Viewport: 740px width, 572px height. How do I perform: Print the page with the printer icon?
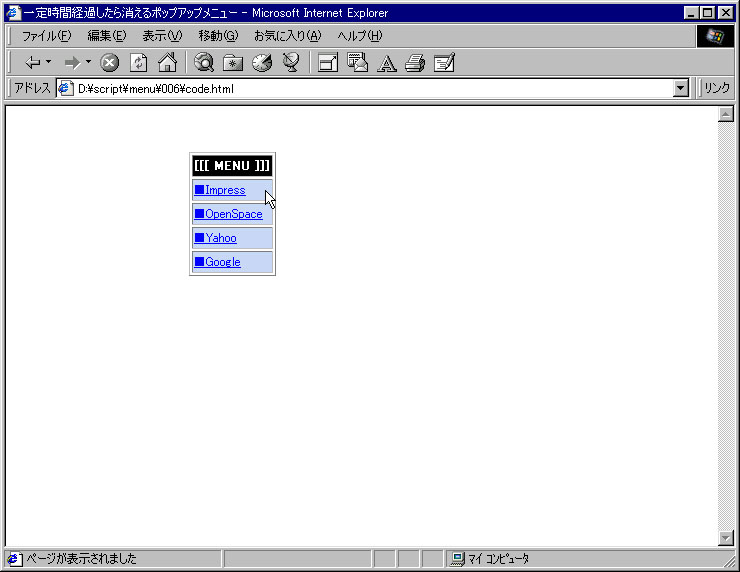(x=415, y=63)
